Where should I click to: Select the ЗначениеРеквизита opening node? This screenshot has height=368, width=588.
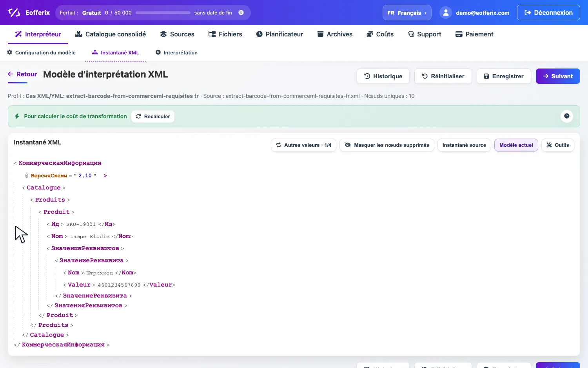point(92,260)
